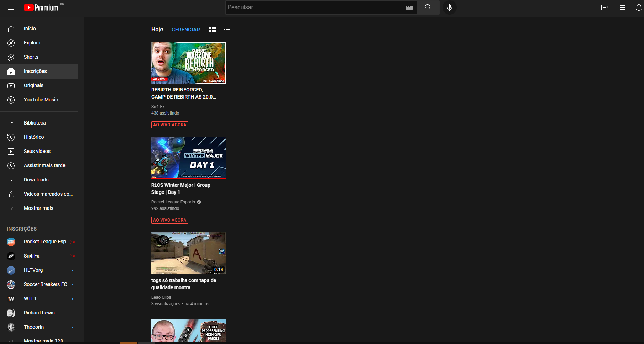
Task: Open Assistir mais tarde playlist
Action: pos(39,165)
